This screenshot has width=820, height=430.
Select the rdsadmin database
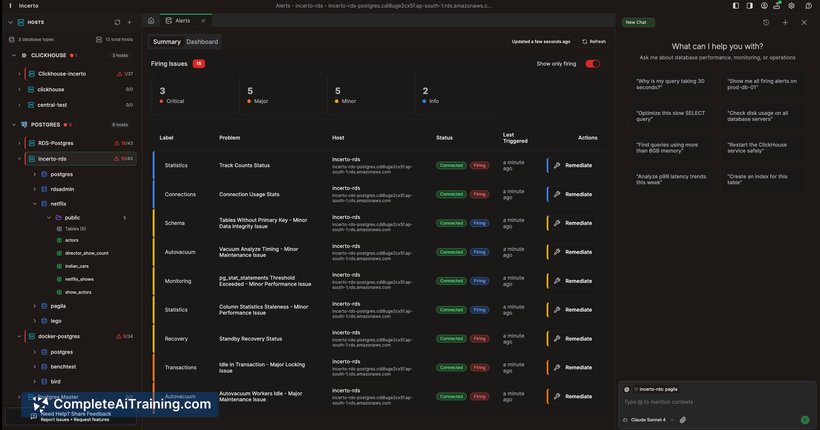click(x=62, y=189)
